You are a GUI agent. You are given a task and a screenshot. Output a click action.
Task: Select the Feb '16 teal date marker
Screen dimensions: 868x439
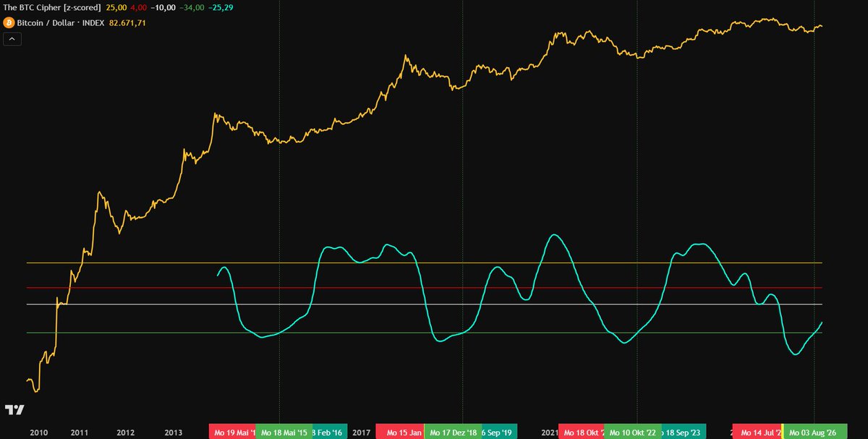click(x=330, y=432)
